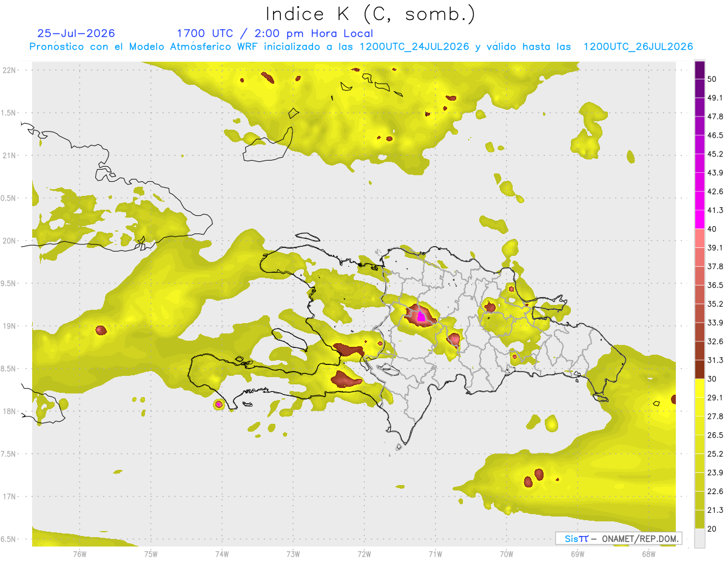Click the valid-until time '1200UTC_26JUL2026'
The height and width of the screenshot is (562, 728).
(x=638, y=47)
